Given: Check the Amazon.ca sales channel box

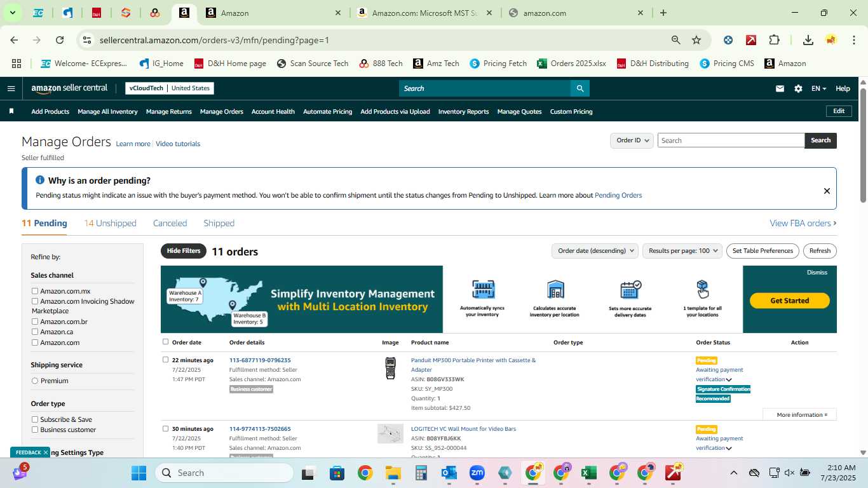Looking at the screenshot, I should tap(36, 332).
